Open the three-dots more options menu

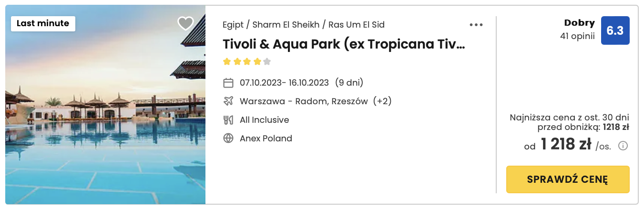tap(476, 25)
